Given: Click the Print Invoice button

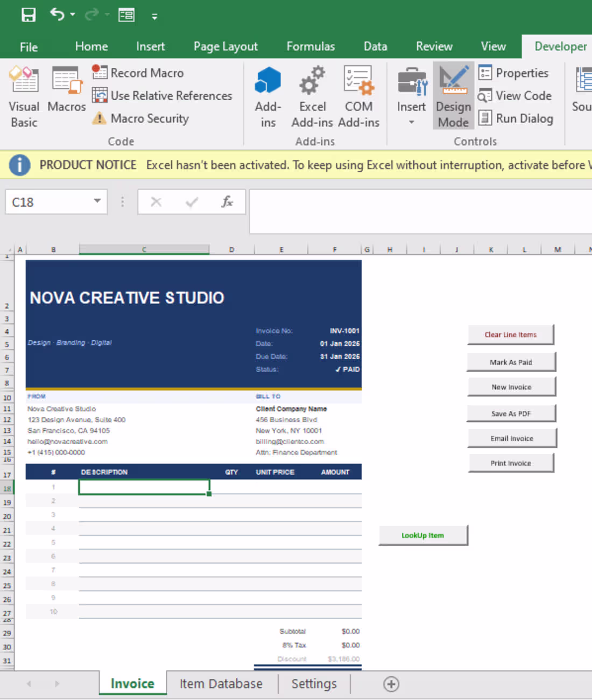Looking at the screenshot, I should pyautogui.click(x=511, y=463).
